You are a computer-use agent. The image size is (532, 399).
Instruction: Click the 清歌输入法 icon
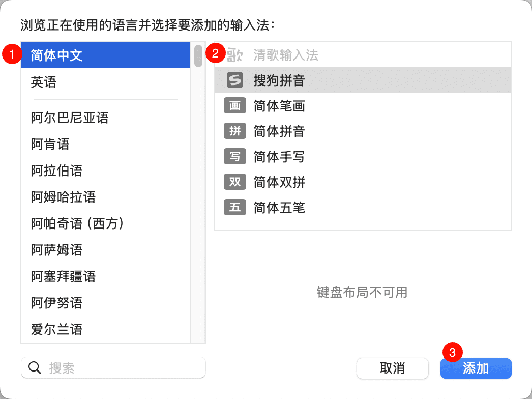[234, 55]
